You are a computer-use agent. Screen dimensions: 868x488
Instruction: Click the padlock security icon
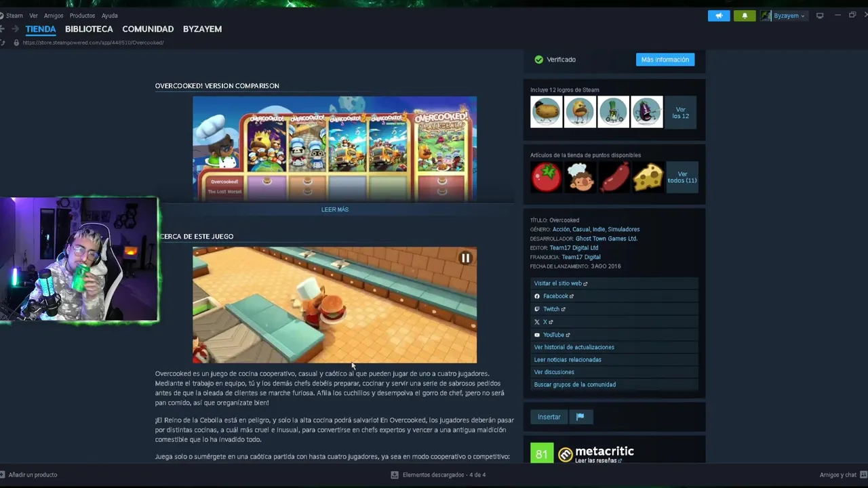pyautogui.click(x=16, y=43)
